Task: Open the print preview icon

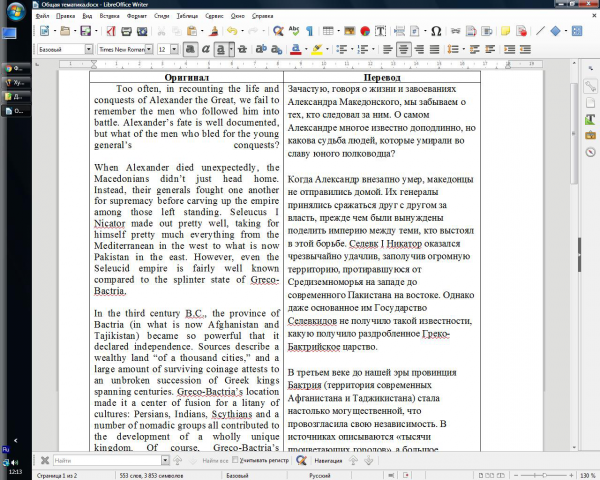Action: click(x=142, y=31)
